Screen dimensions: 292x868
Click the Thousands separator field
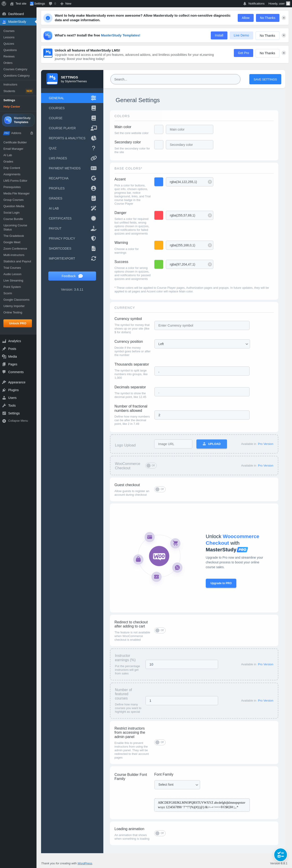tap(202, 371)
